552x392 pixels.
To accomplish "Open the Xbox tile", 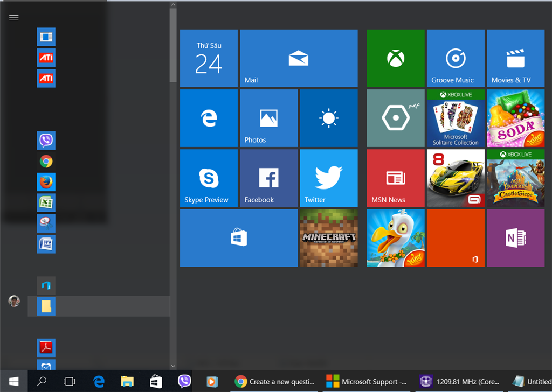I will (396, 58).
